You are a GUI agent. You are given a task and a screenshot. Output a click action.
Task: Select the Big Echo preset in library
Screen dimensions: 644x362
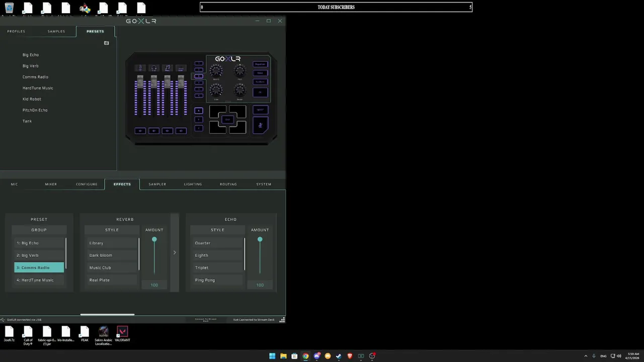(31, 55)
